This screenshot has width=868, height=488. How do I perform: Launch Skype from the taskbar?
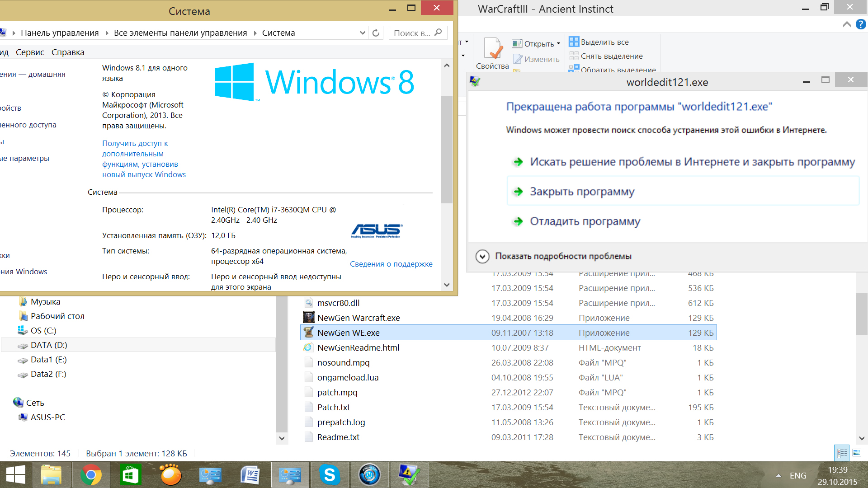coord(330,475)
